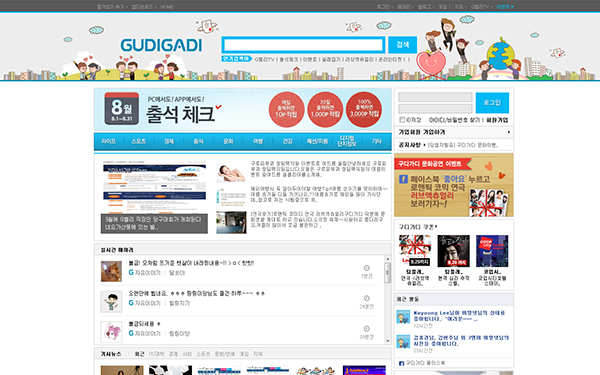Tick the ID 저장 checkbox

click(x=402, y=120)
